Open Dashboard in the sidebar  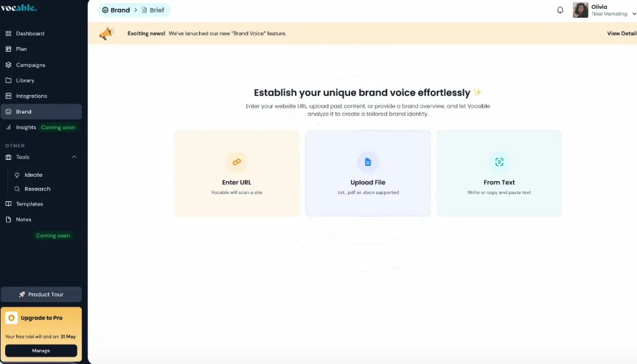(29, 34)
